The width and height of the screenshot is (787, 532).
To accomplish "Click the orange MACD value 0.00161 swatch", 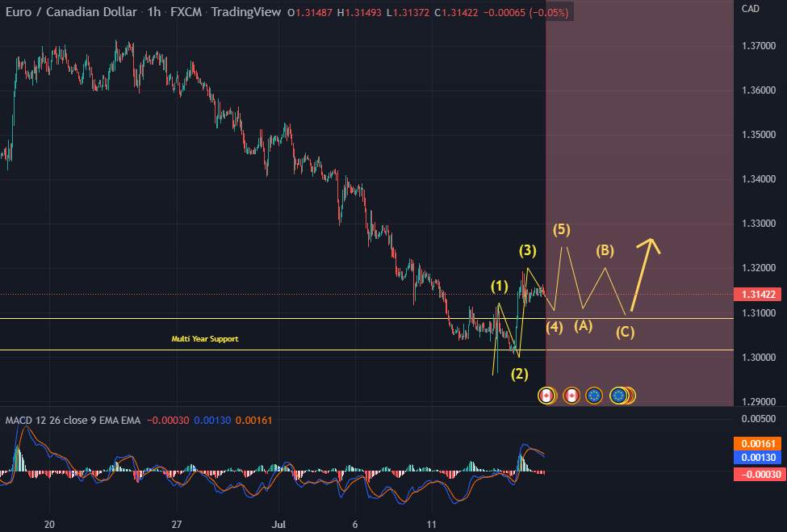I will 757,443.
